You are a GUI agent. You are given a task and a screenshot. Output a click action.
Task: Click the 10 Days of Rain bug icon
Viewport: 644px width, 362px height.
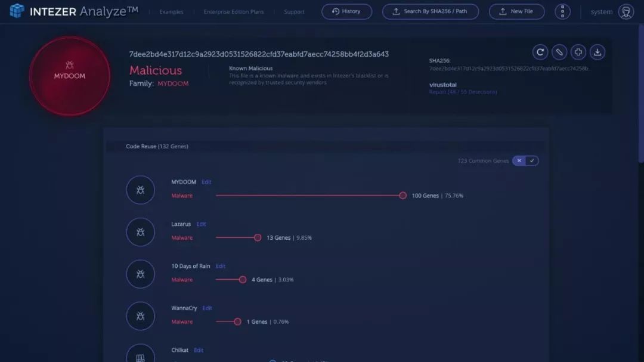tap(141, 274)
